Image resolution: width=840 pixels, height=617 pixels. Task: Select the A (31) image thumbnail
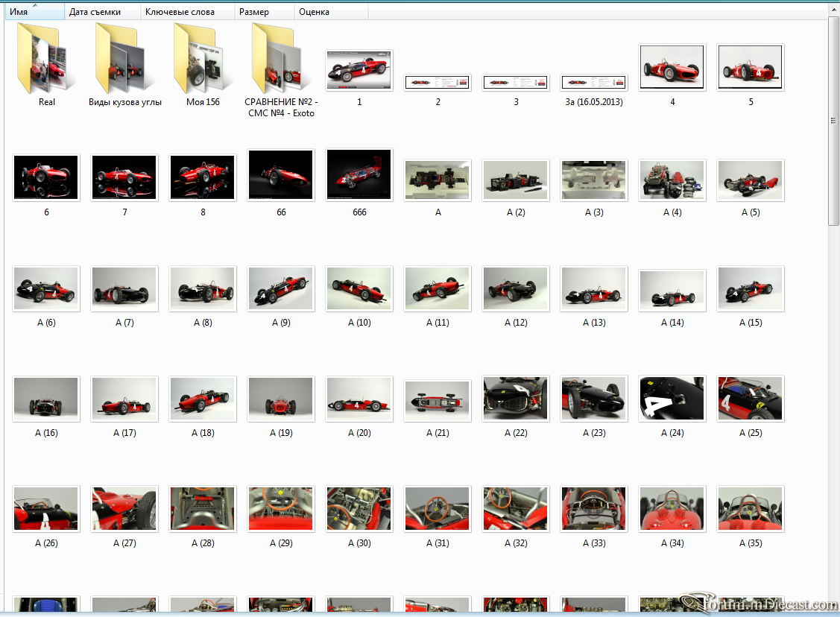437,509
